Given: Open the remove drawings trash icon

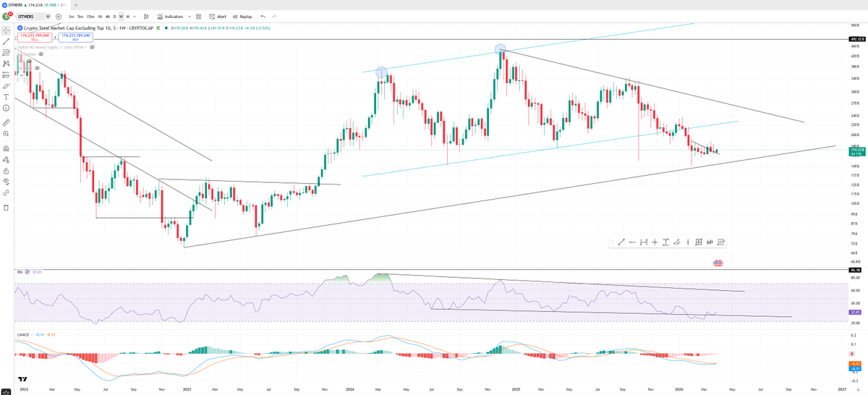Looking at the screenshot, I should pos(6,208).
